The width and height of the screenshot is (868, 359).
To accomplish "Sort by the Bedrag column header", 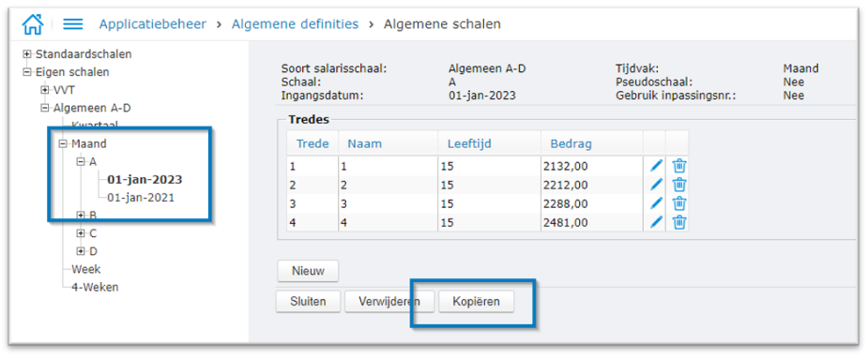I will pos(571,144).
